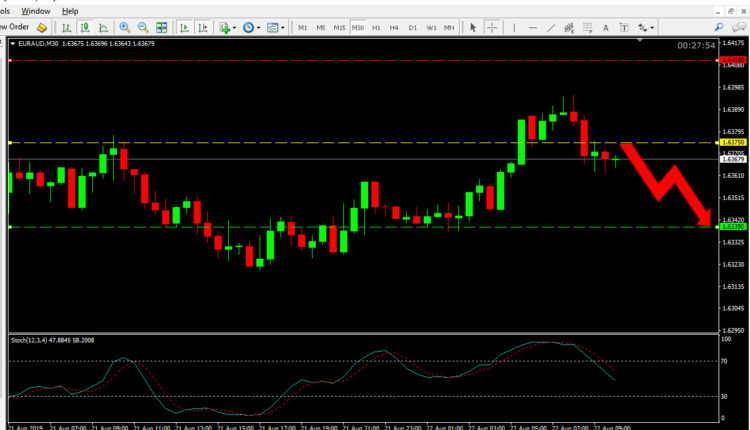Select the text label tool
Viewport: 750px width, 430px height.
pyautogui.click(x=624, y=28)
